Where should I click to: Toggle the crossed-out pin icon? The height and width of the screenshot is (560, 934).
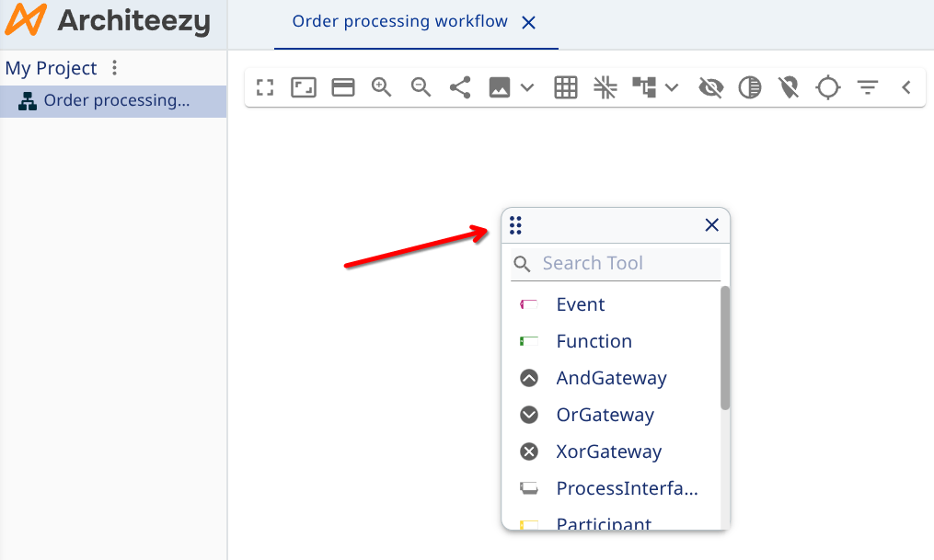(789, 87)
